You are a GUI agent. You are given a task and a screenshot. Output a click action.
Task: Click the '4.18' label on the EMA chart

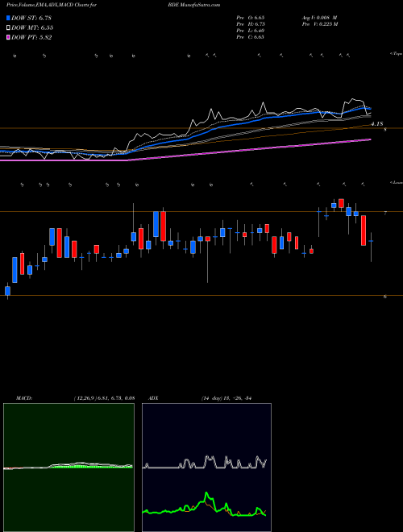click(377, 124)
